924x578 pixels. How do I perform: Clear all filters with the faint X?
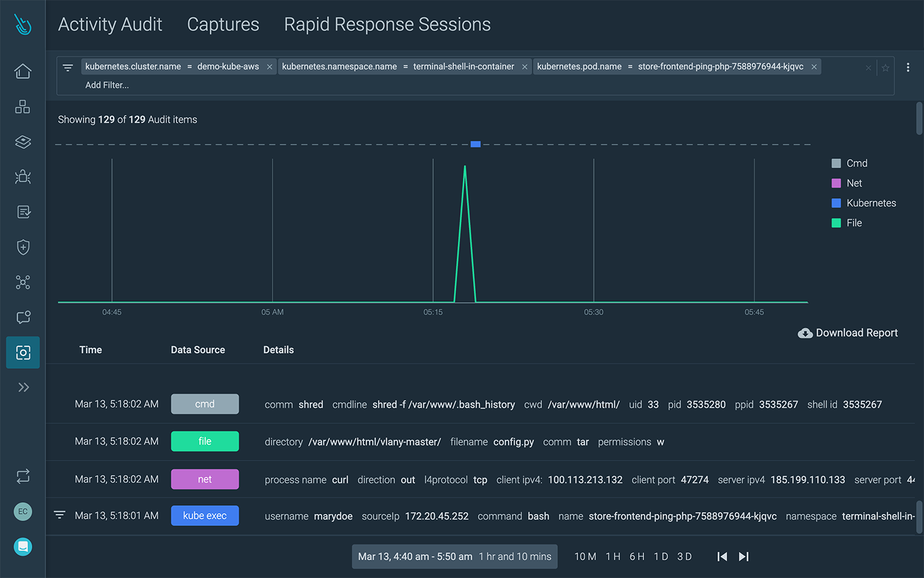[x=868, y=68]
